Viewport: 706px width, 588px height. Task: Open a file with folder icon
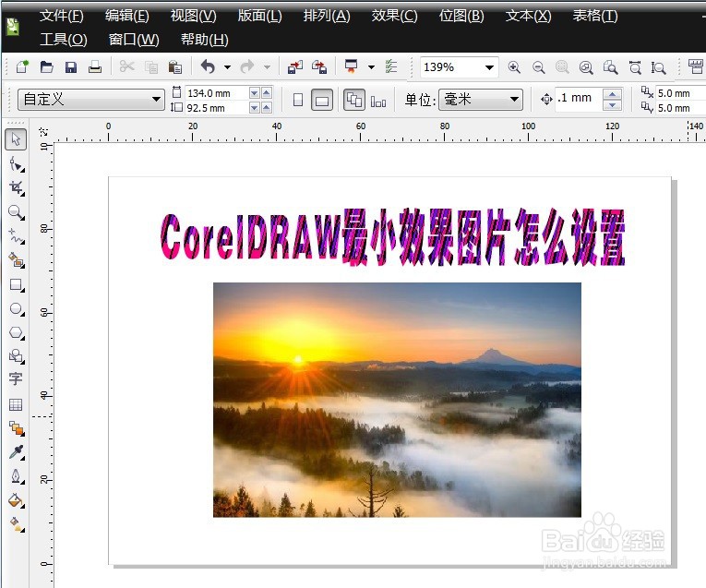tap(47, 67)
